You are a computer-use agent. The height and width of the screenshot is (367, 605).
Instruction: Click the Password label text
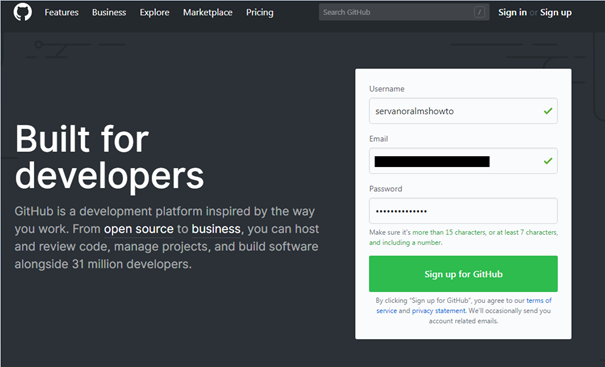click(x=385, y=189)
